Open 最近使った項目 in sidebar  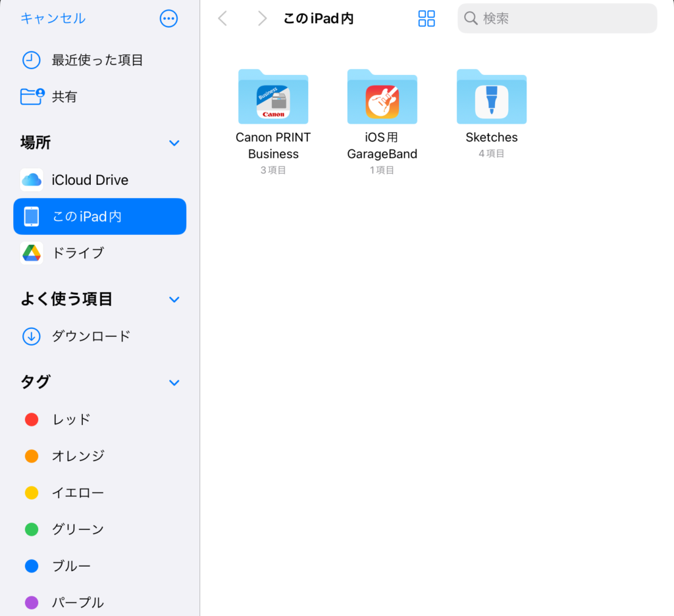[x=97, y=60]
